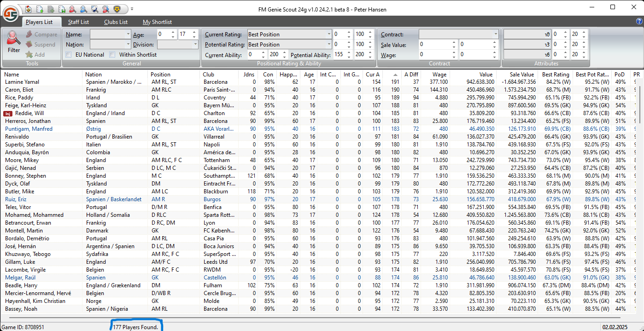Viewport: 644px width, 331px height.
Task: Decrease maximum Current Ability with down arrow
Action: point(285,57)
